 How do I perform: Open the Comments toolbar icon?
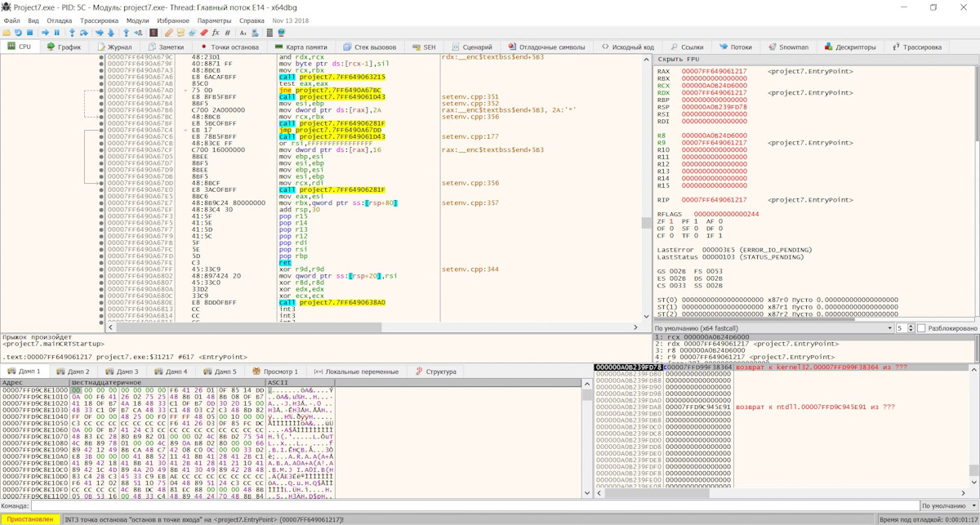180,33
